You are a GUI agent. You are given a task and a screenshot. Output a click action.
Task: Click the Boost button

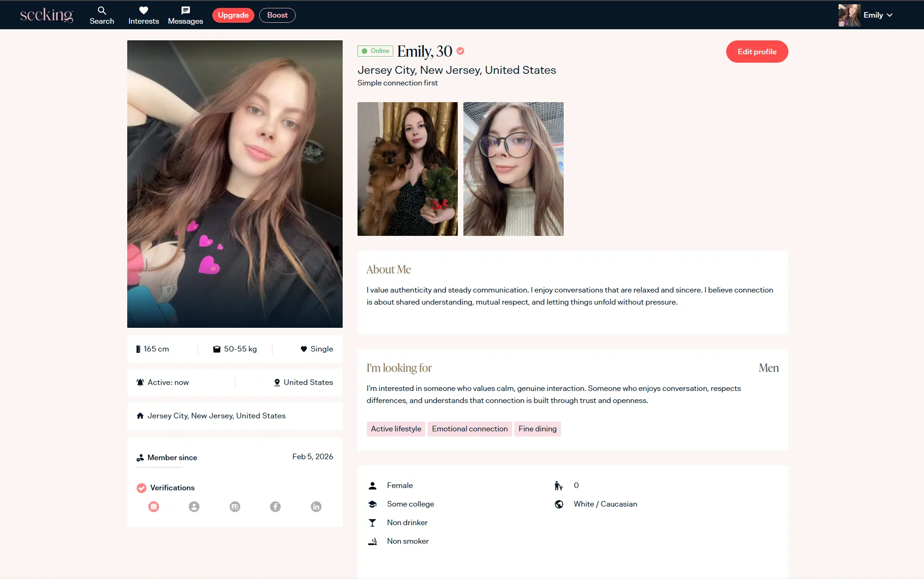pyautogui.click(x=277, y=15)
